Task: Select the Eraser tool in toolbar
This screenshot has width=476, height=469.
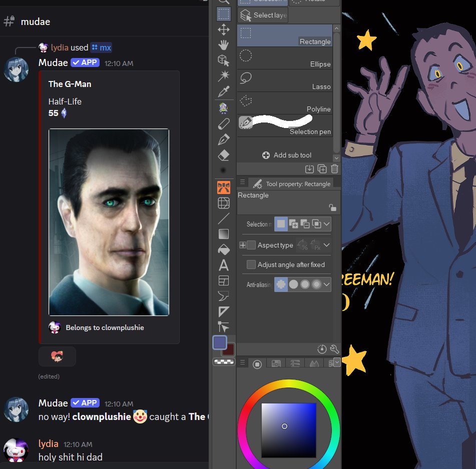Action: 224,155
